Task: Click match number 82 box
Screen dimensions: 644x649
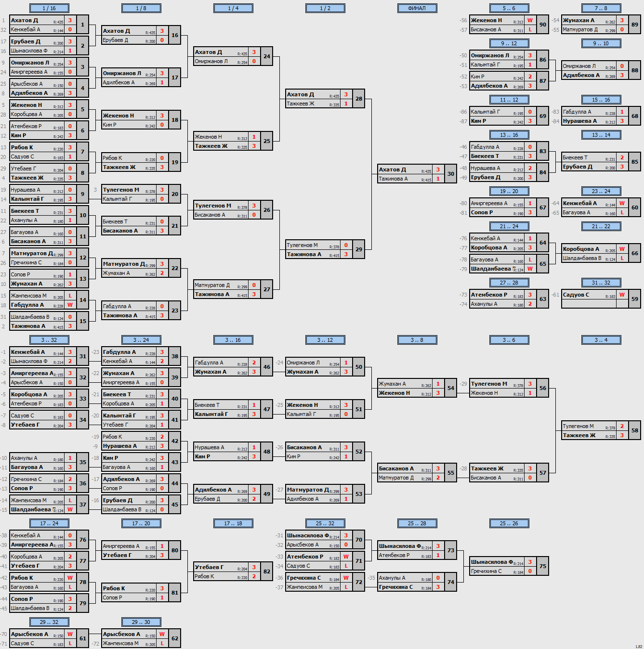Action: pyautogui.click(x=267, y=571)
